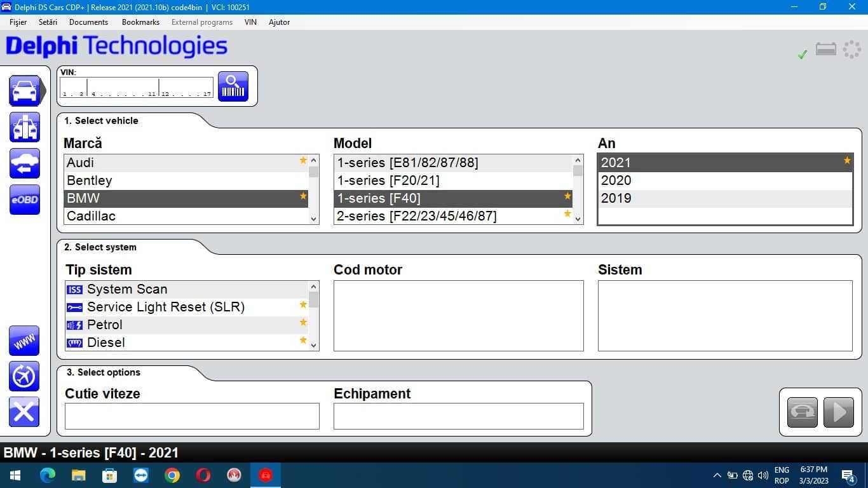Click the Echipament empty box

click(459, 416)
